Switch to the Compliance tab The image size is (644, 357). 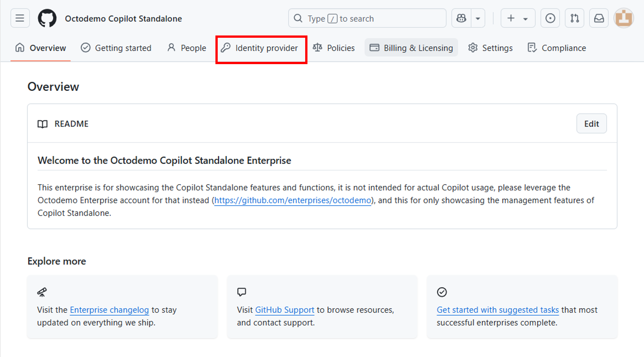click(x=557, y=48)
